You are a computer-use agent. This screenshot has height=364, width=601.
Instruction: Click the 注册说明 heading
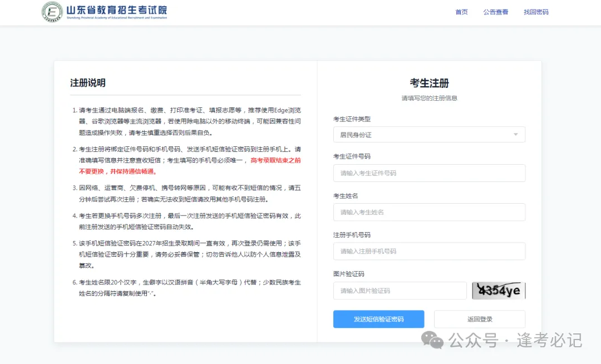click(88, 83)
